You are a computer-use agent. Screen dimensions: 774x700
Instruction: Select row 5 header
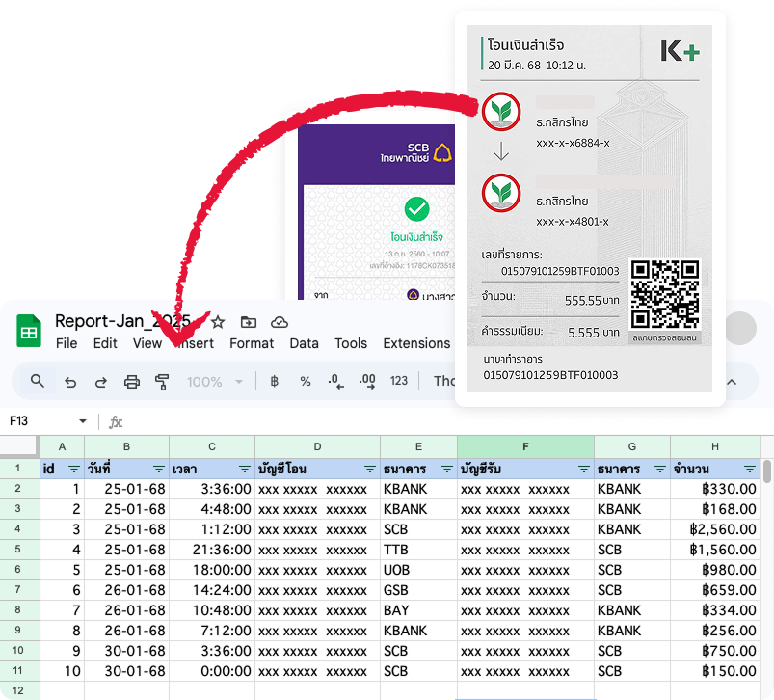(17, 549)
